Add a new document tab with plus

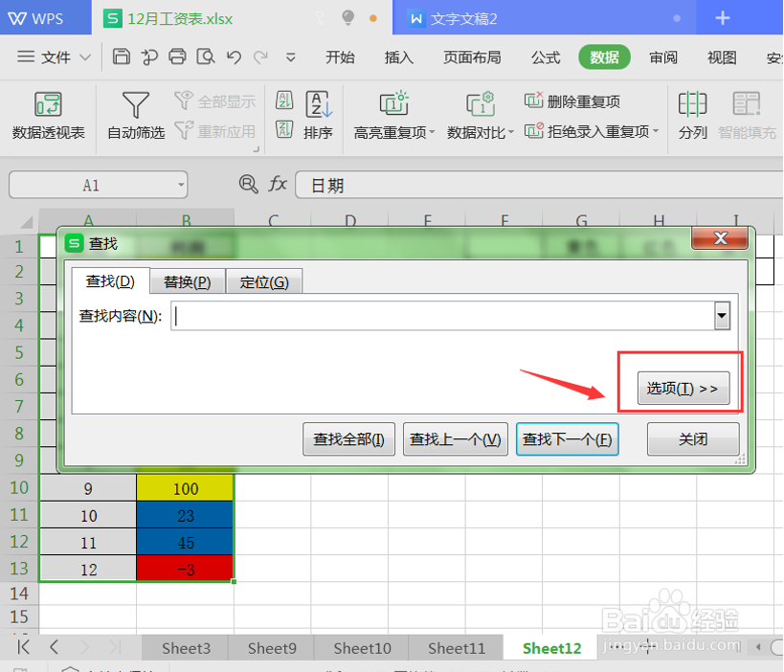[723, 18]
